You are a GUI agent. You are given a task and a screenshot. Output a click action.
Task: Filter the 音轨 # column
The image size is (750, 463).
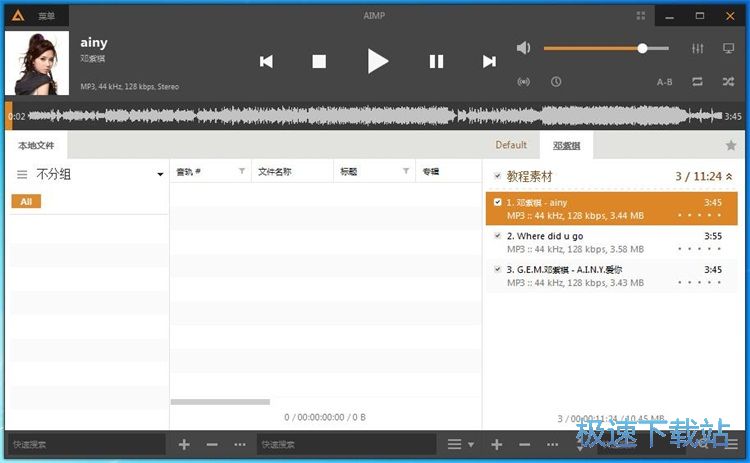pyautogui.click(x=242, y=171)
